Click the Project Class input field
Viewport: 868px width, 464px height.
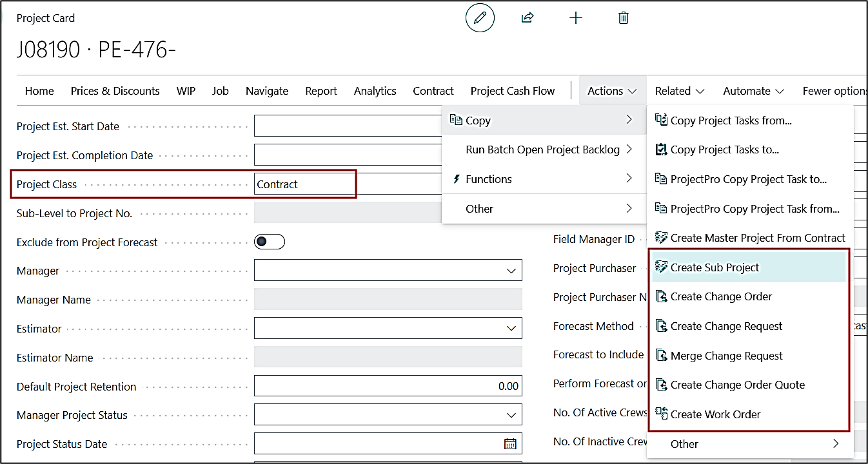(x=304, y=184)
